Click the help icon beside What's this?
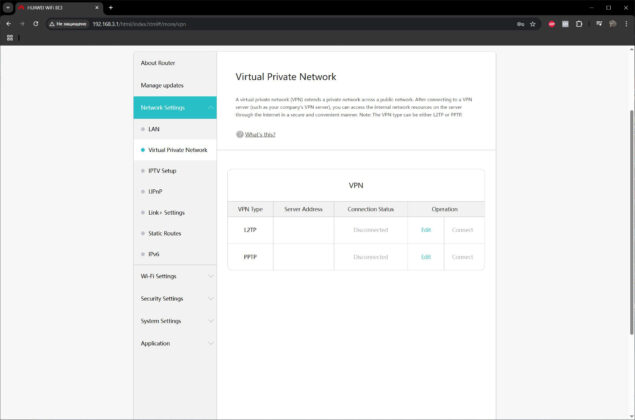 click(239, 134)
